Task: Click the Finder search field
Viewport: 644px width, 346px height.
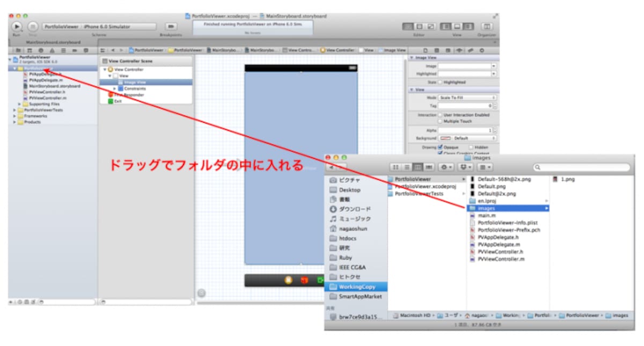Action: click(580, 167)
